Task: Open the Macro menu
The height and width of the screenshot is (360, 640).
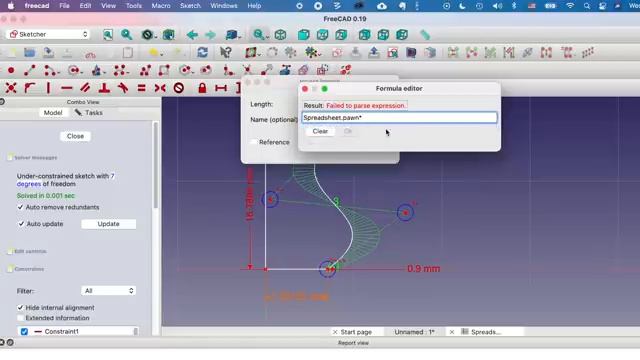Action: click(x=161, y=6)
